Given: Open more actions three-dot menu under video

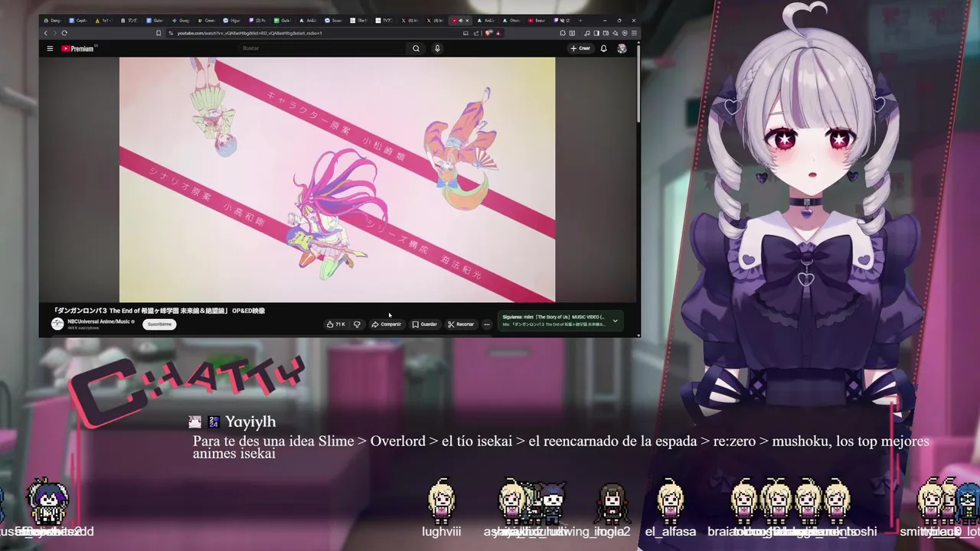Looking at the screenshot, I should pos(486,324).
